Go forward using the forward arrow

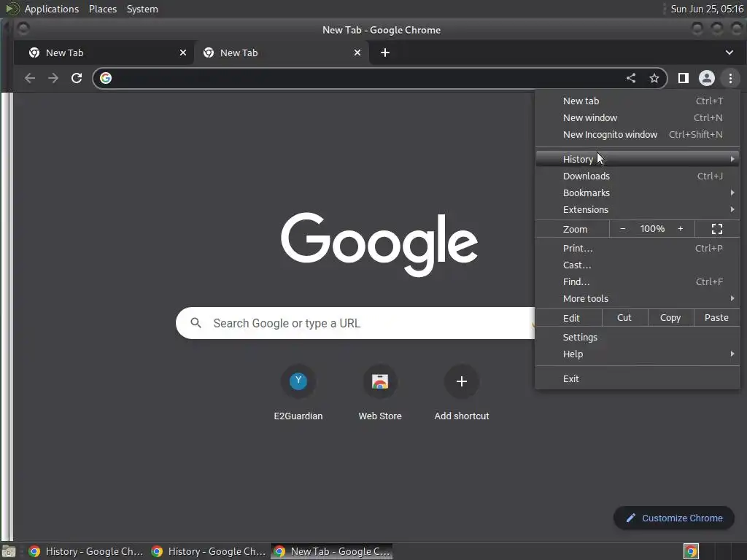pos(53,78)
